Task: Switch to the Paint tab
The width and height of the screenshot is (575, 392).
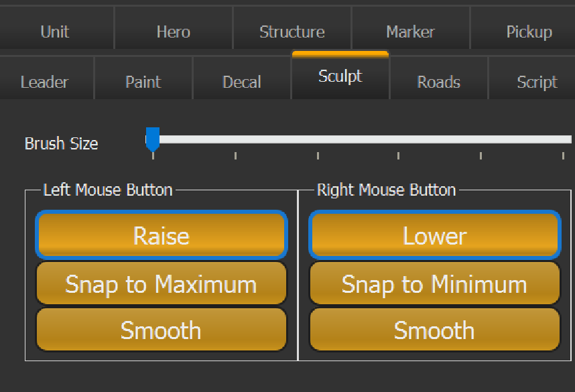Action: 143,82
